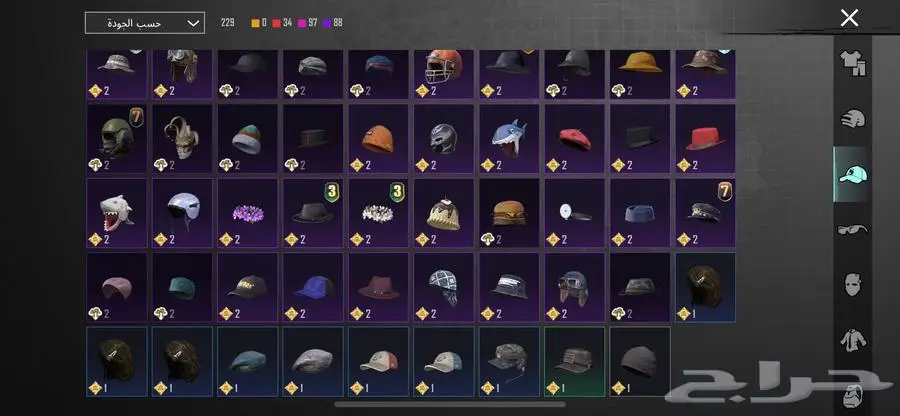Open the outfits category icon in sidebar
This screenshot has height=416, width=900.
[852, 63]
